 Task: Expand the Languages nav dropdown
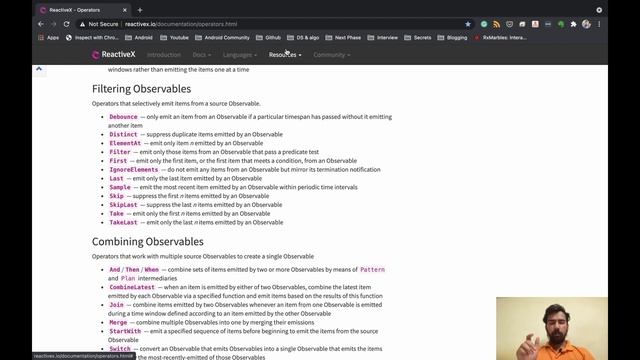[240, 55]
